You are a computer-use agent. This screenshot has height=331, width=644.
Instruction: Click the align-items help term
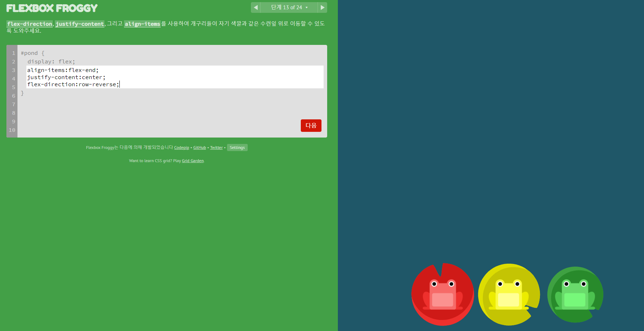coord(143,24)
